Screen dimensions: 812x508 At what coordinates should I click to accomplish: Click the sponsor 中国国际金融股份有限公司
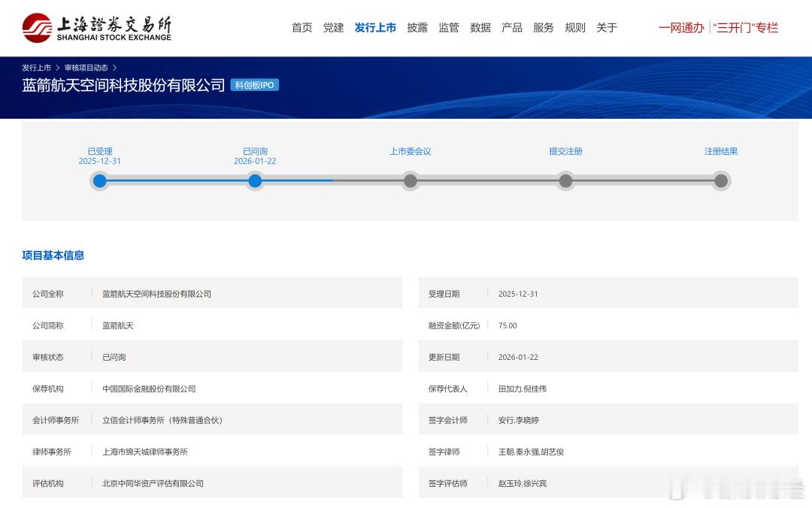tap(149, 389)
